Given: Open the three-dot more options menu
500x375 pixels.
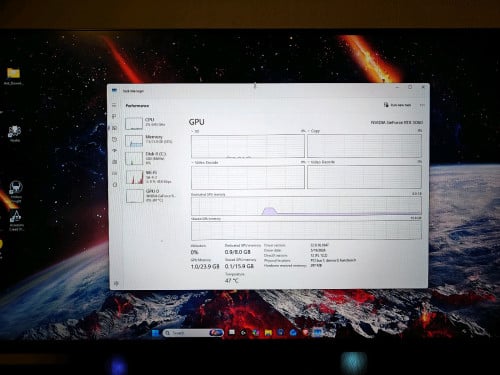Looking at the screenshot, I should click(x=422, y=105).
